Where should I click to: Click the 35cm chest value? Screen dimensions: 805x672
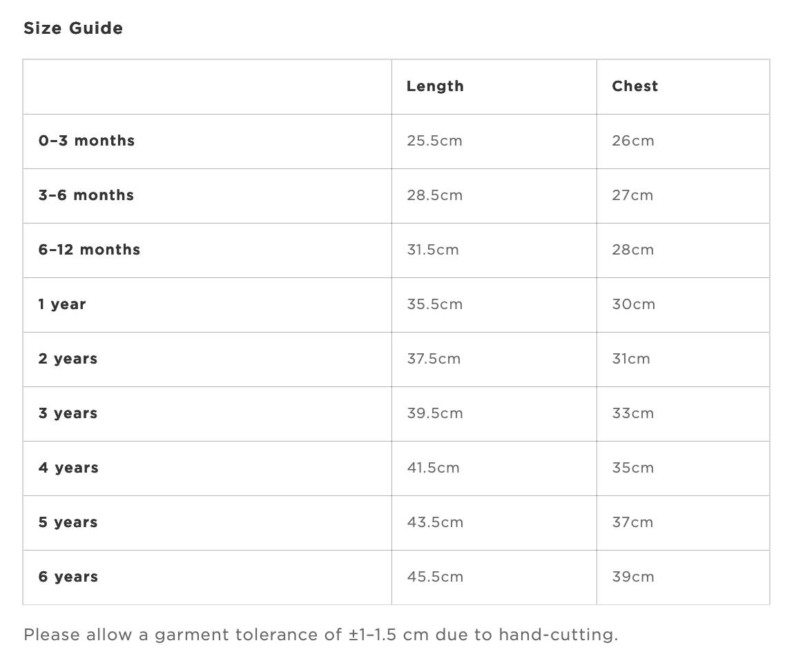[633, 468]
